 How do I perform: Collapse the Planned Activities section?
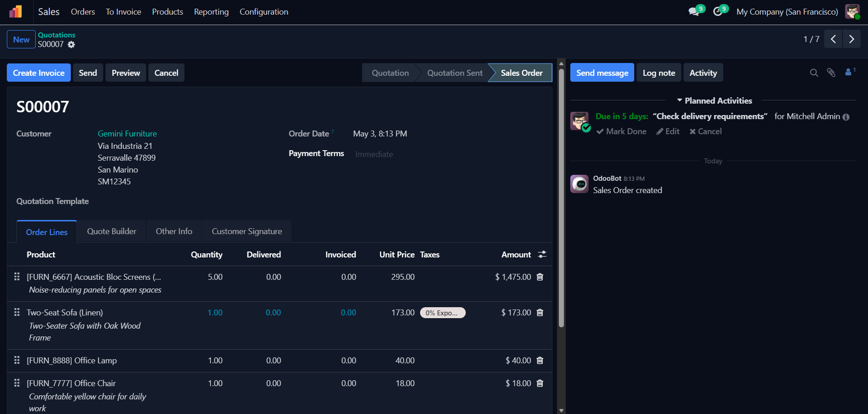(x=714, y=100)
